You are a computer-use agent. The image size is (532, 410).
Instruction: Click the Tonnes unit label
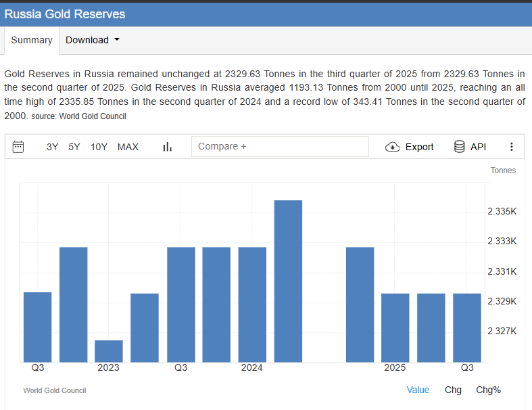503,170
